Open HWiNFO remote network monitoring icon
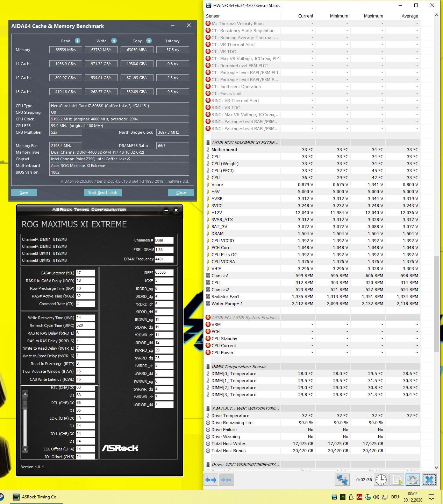Image resolution: width=443 pixels, height=504 pixels. [x=342, y=479]
